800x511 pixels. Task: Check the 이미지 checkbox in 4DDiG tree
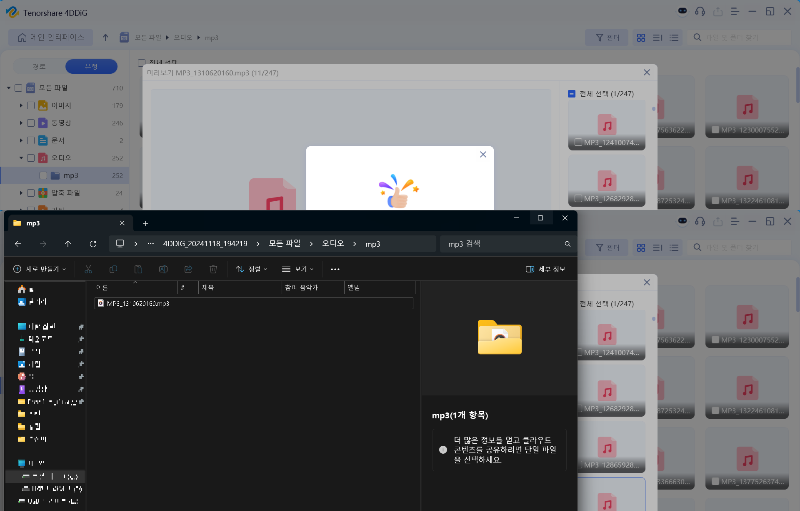coord(31,106)
